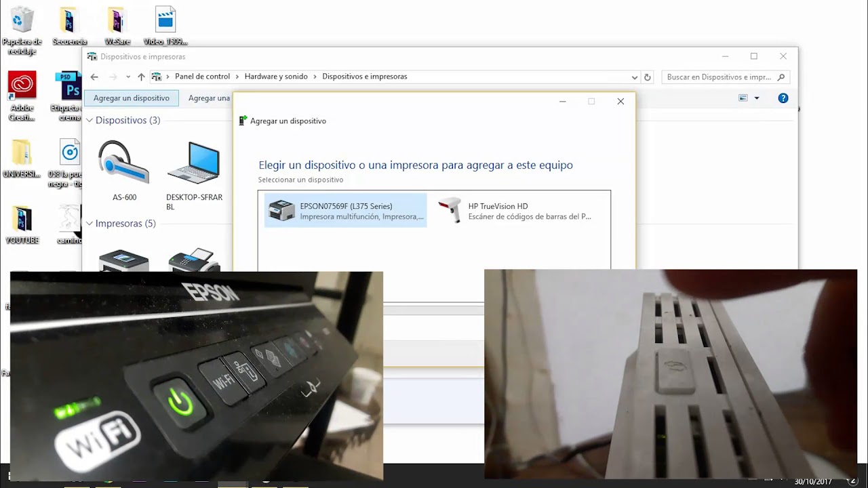Viewport: 868px width, 488px height.
Task: Open the view options dropdown arrow
Action: click(757, 98)
